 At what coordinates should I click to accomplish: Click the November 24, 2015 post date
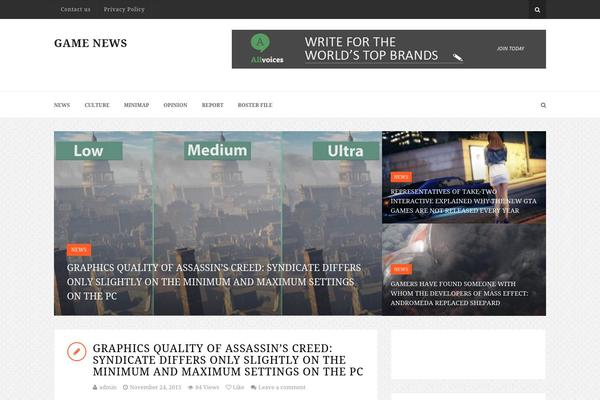(x=155, y=387)
